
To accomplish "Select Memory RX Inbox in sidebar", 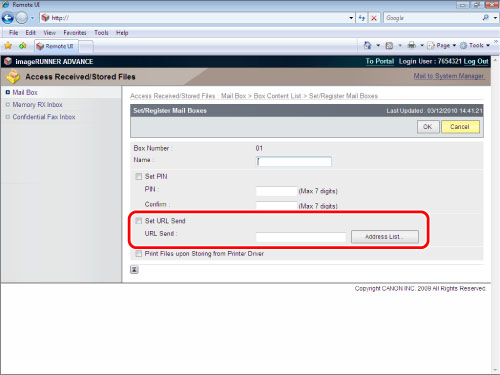I will tap(37, 105).
